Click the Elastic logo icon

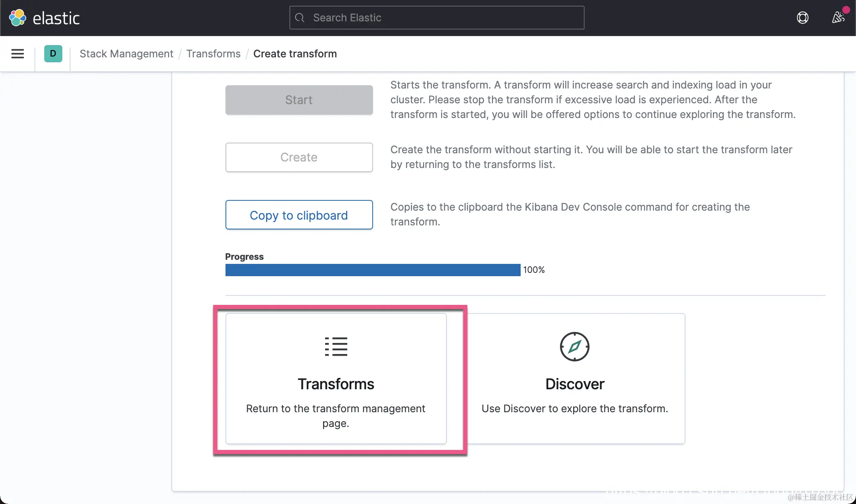point(18,18)
